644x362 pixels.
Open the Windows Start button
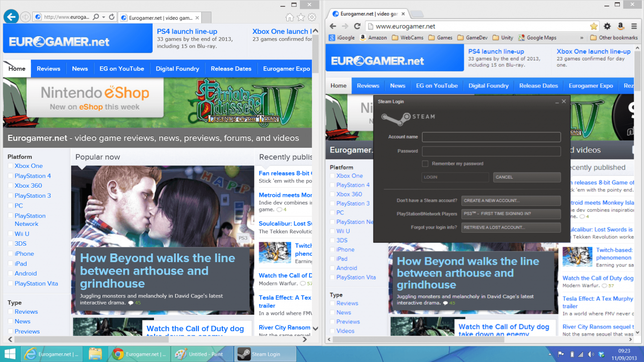coord(9,354)
